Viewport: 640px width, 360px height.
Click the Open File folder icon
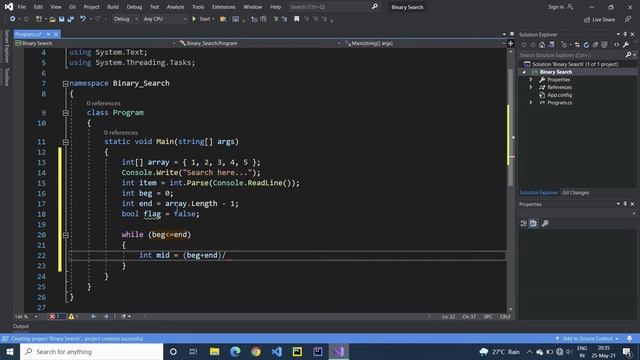pyautogui.click(x=52, y=19)
